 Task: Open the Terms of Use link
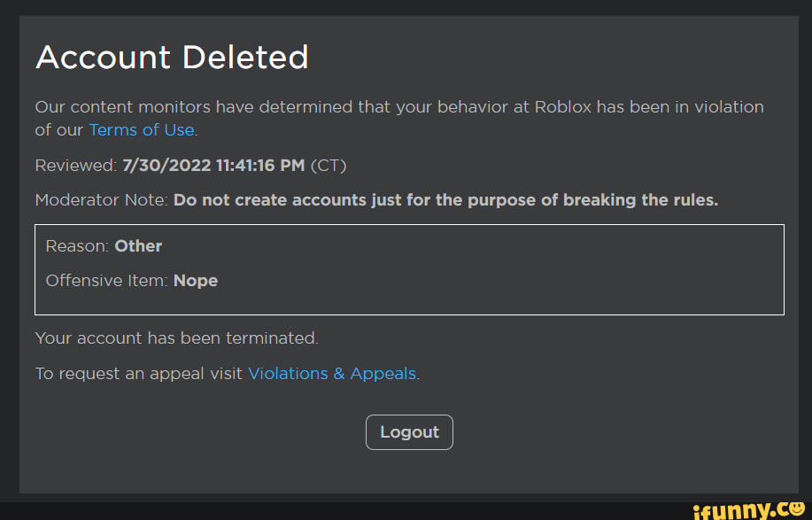pyautogui.click(x=142, y=130)
